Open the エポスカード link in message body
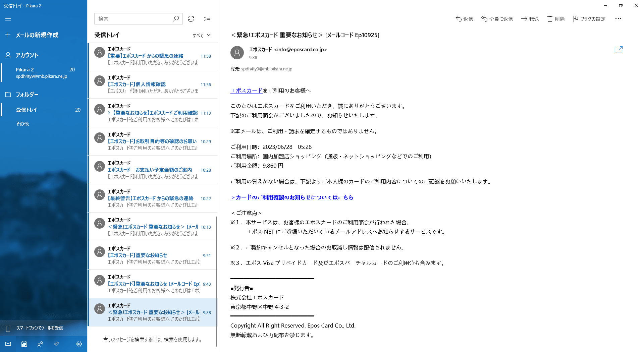644x352 pixels. pyautogui.click(x=246, y=91)
